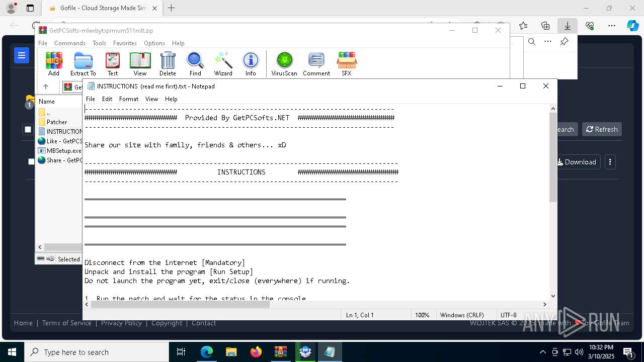Open Notepad Format menu
The width and height of the screenshot is (644, 362).
(129, 99)
